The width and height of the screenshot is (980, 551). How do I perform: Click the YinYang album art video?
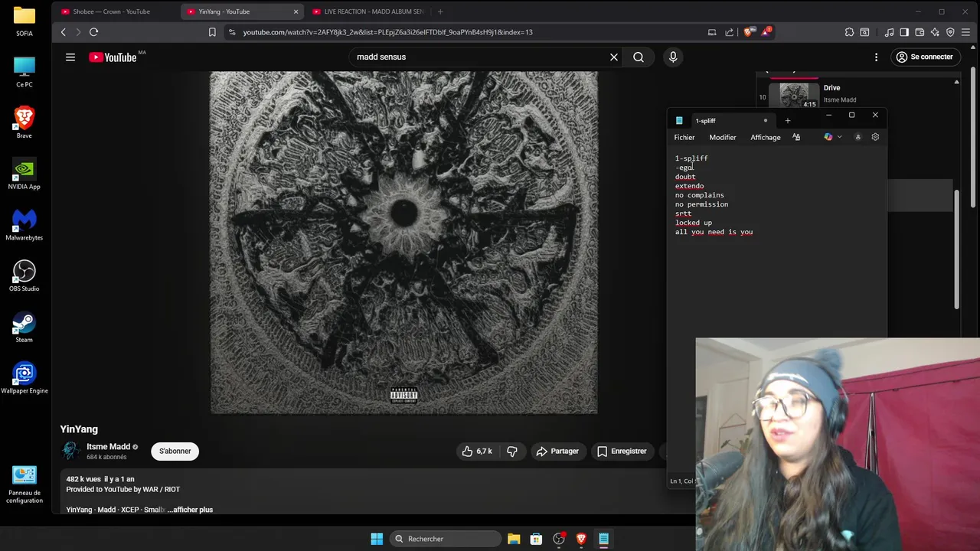tap(403, 243)
